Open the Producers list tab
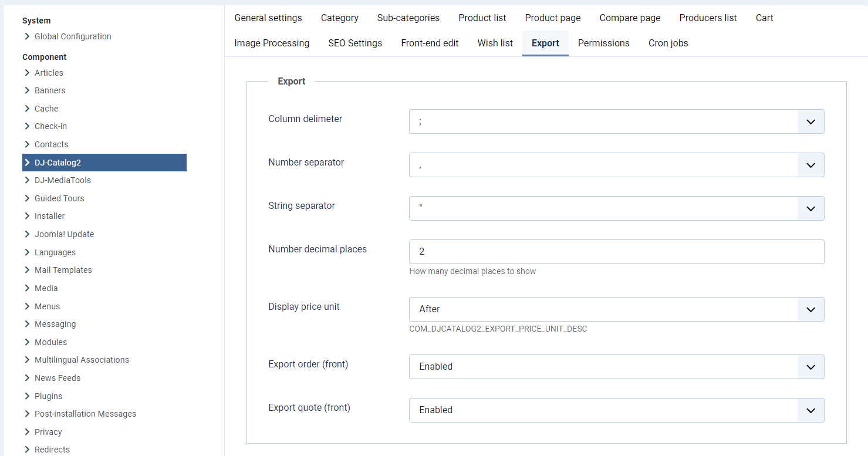 tap(708, 18)
